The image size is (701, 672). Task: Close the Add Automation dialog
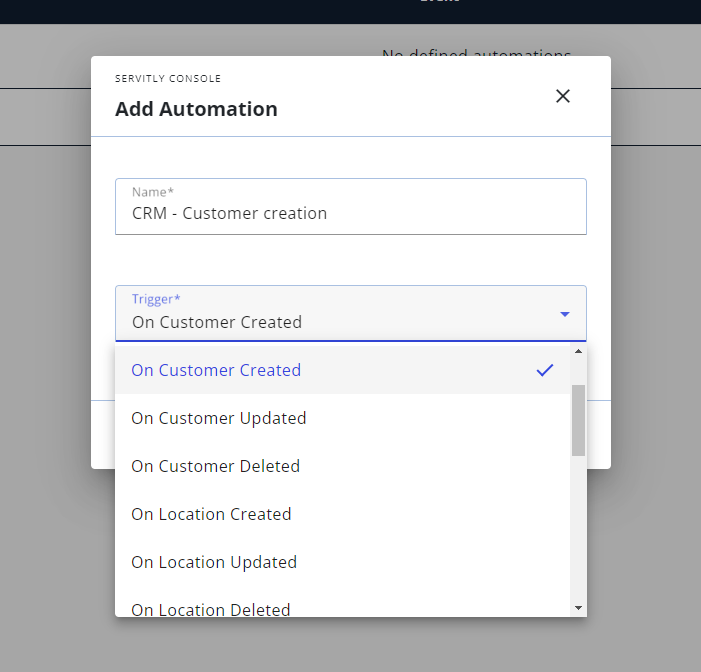(x=563, y=96)
